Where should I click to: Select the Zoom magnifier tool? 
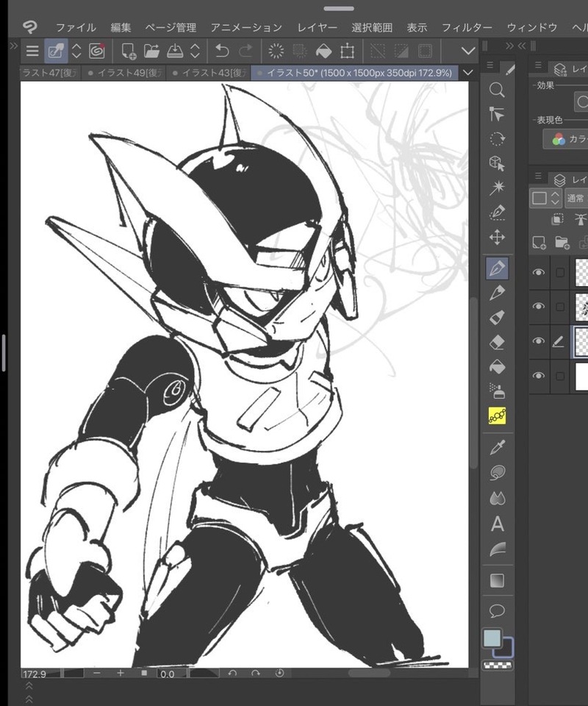(x=497, y=90)
